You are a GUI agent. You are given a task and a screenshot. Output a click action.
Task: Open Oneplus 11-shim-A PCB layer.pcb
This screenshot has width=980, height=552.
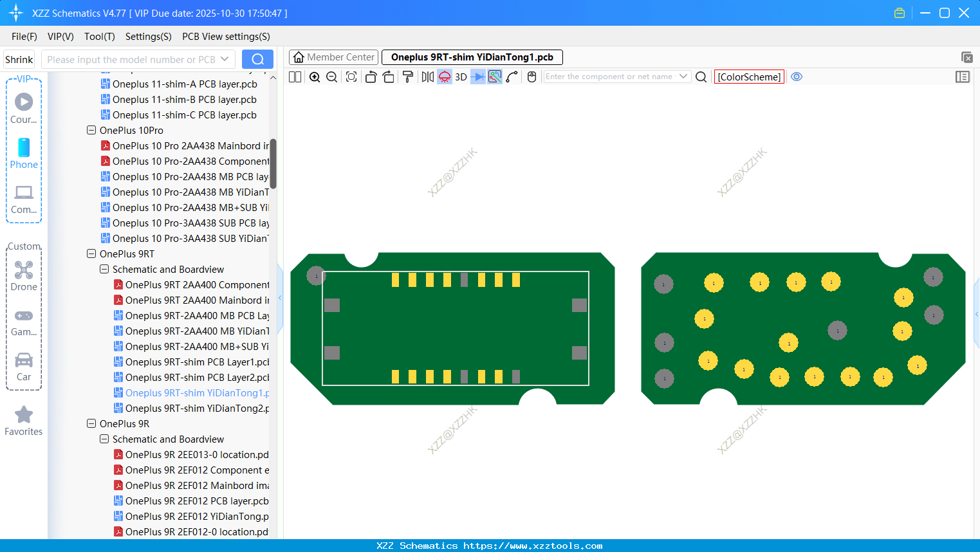(x=185, y=84)
